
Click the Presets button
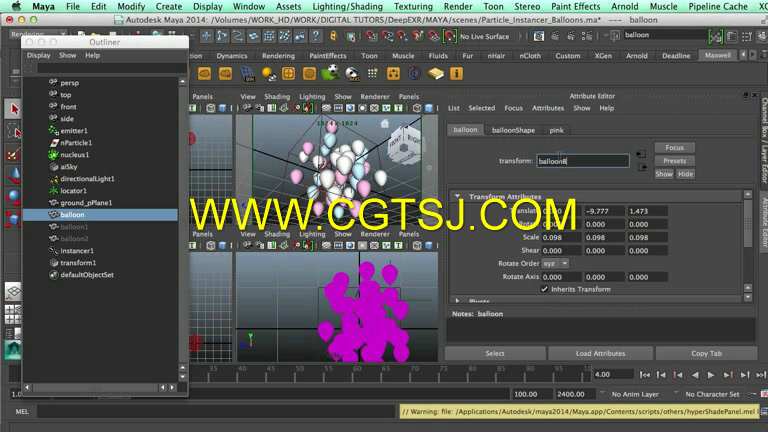(674, 161)
